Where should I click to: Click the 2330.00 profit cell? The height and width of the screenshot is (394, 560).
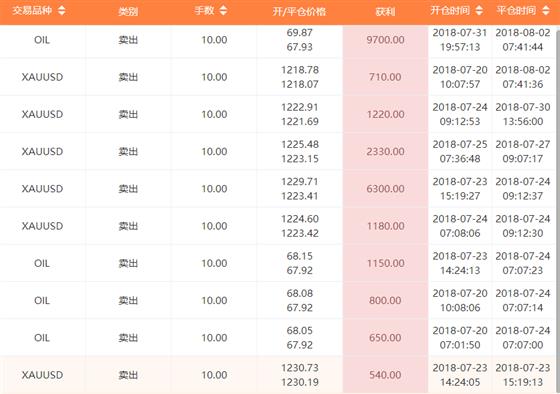385,151
